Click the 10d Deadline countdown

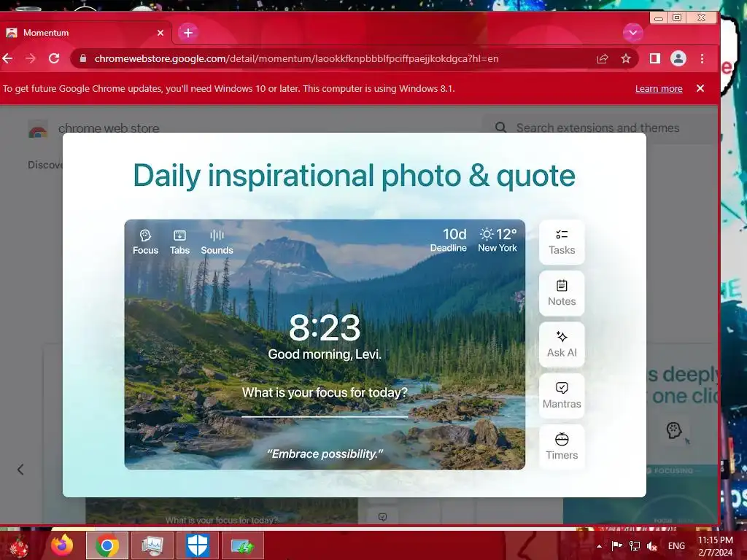point(449,240)
